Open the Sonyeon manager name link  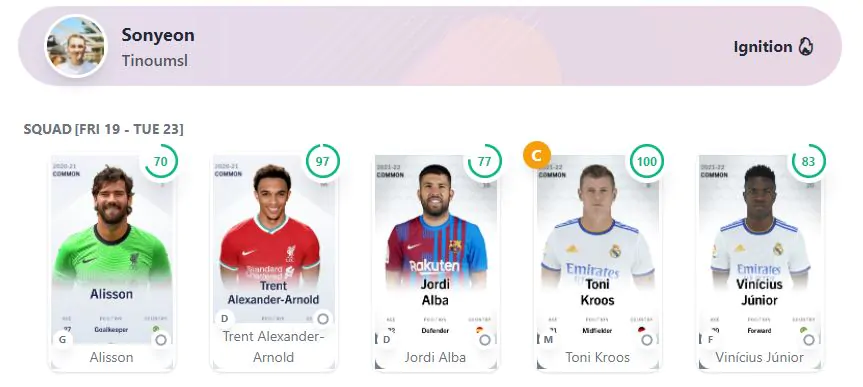pyautogui.click(x=158, y=35)
